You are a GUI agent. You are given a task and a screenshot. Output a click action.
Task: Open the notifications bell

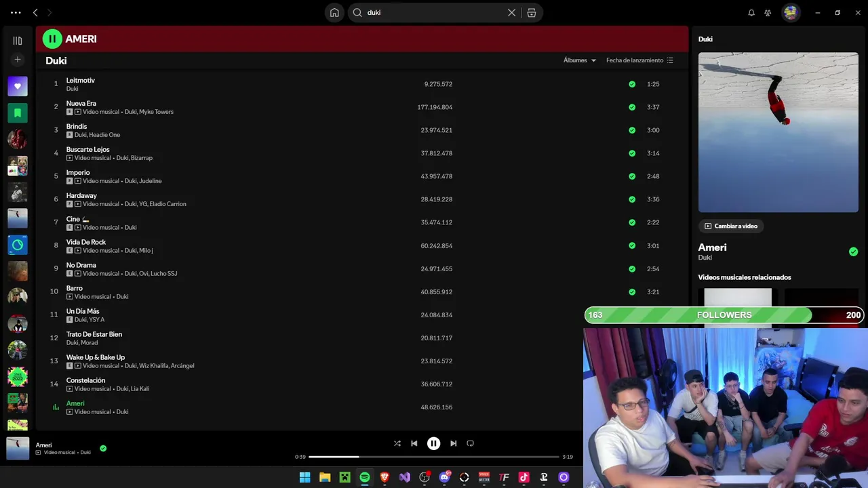[x=751, y=12]
